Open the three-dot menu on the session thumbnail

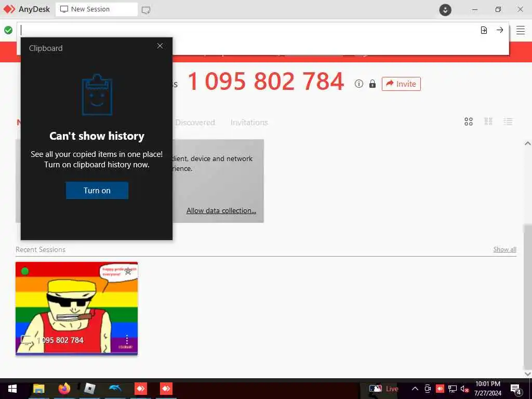pos(127,339)
